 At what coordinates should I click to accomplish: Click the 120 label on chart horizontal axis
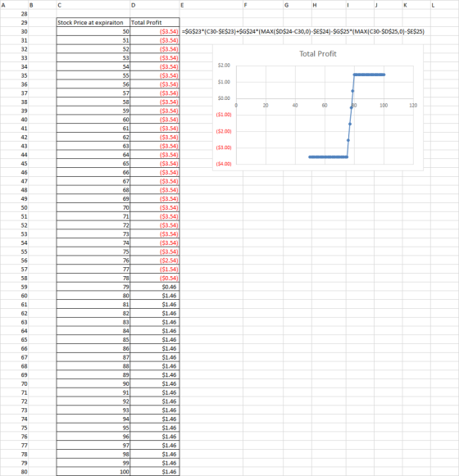tap(413, 106)
